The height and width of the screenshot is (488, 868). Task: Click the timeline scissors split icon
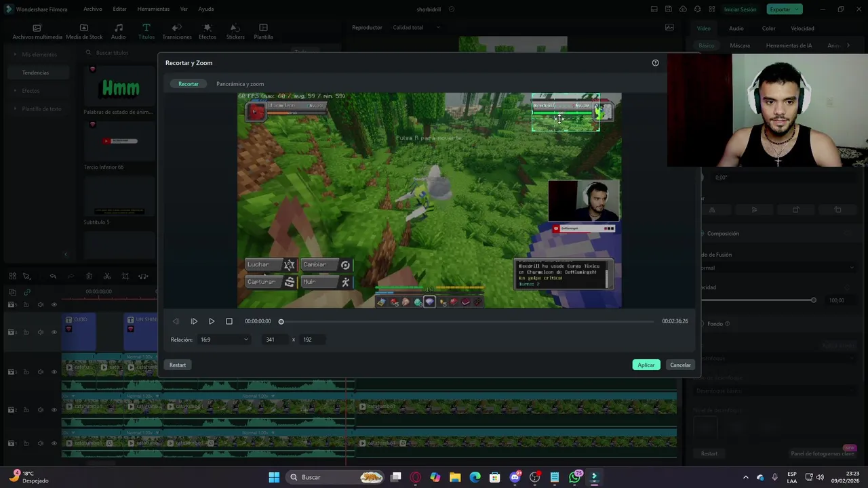(107, 277)
